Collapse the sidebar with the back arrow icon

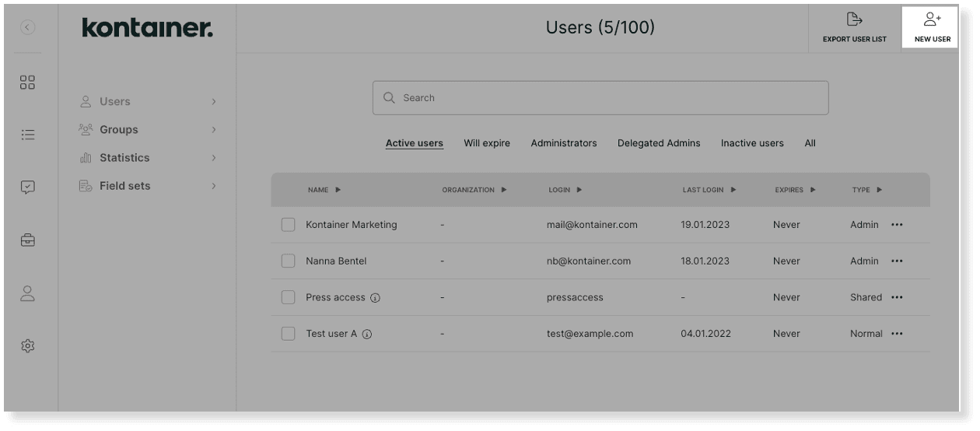[28, 28]
